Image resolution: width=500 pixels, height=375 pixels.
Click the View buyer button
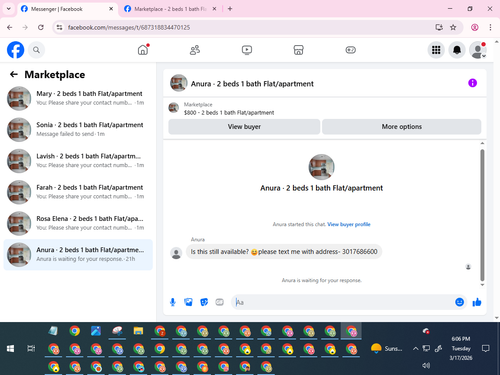[244, 127]
